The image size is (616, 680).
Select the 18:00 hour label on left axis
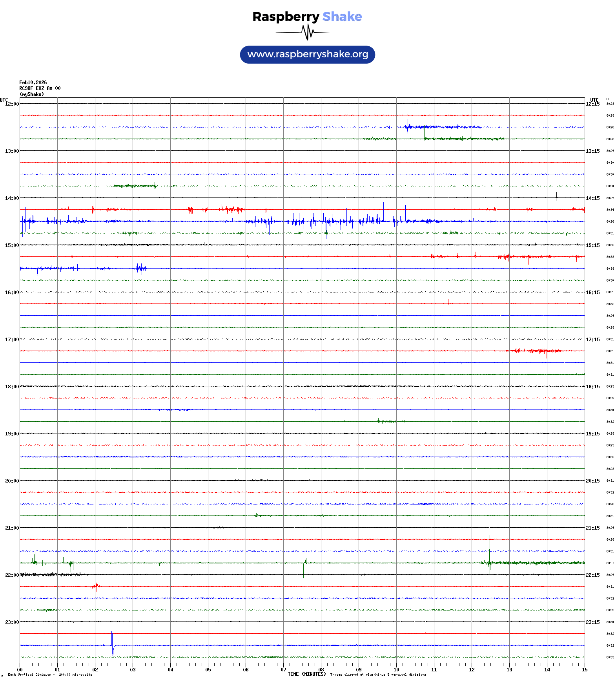pyautogui.click(x=12, y=387)
